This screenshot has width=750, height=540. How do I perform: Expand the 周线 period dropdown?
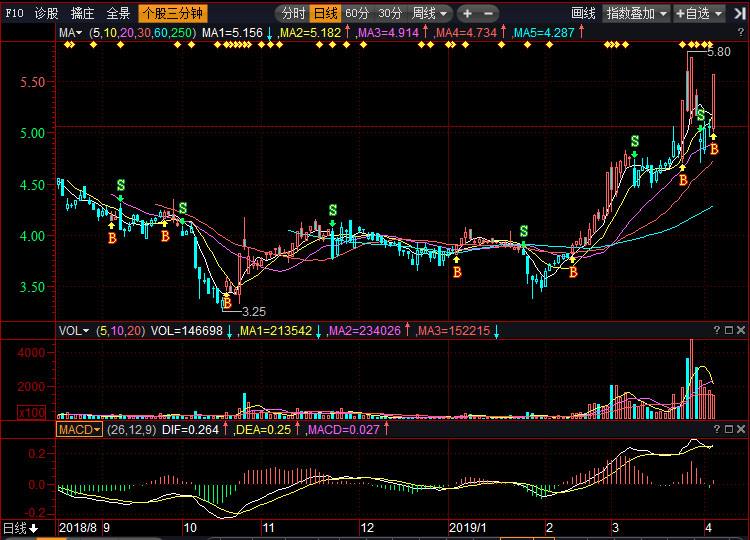pyautogui.click(x=429, y=13)
